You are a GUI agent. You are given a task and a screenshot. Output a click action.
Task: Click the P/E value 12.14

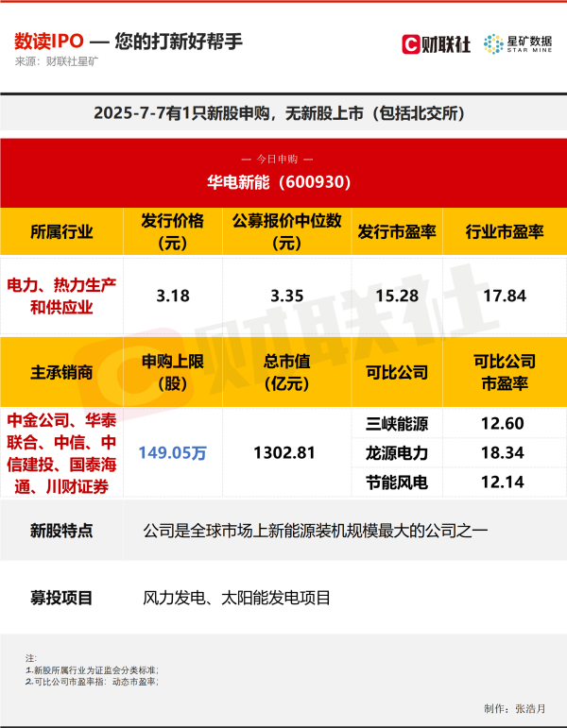click(503, 483)
